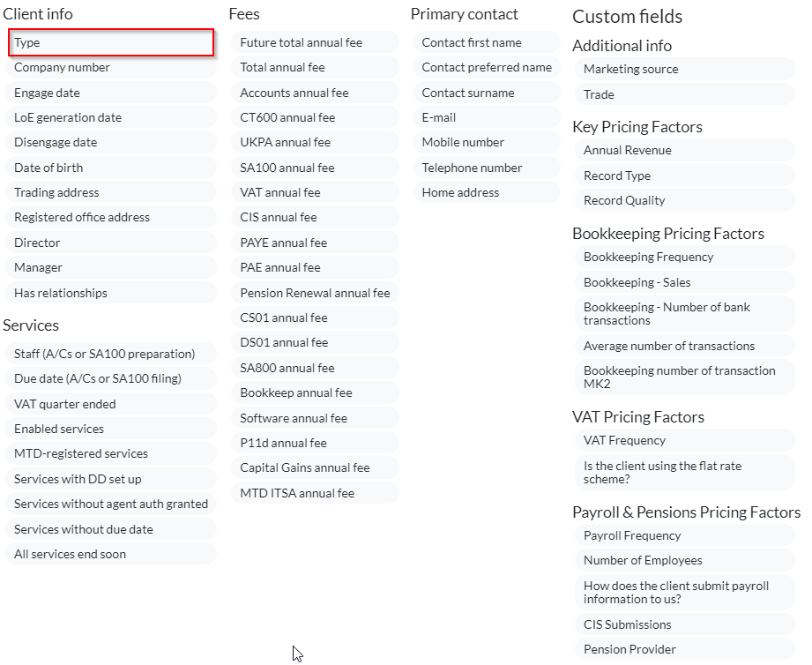This screenshot has width=812, height=665.
Task: Select the Engage date field
Action: pyautogui.click(x=111, y=93)
